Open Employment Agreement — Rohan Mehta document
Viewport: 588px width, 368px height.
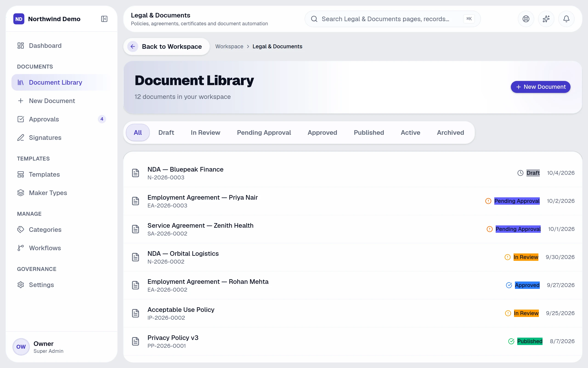pyautogui.click(x=353, y=285)
